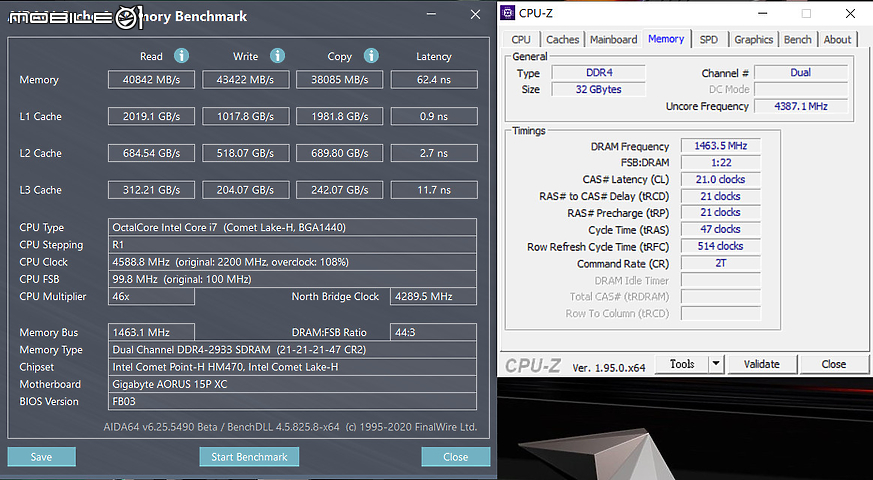Click the L1 Cache Write value 1017.8 GB/s
This screenshot has width=873, height=480.
[246, 116]
